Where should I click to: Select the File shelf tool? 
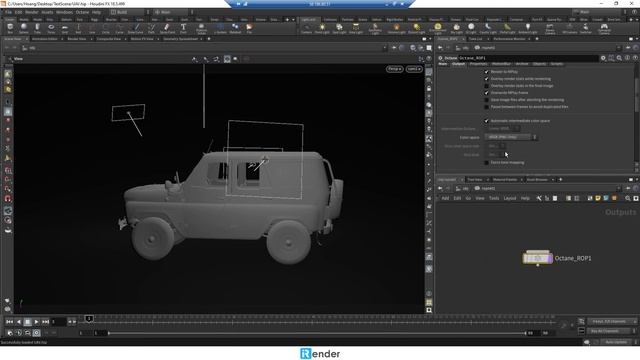coord(249,28)
